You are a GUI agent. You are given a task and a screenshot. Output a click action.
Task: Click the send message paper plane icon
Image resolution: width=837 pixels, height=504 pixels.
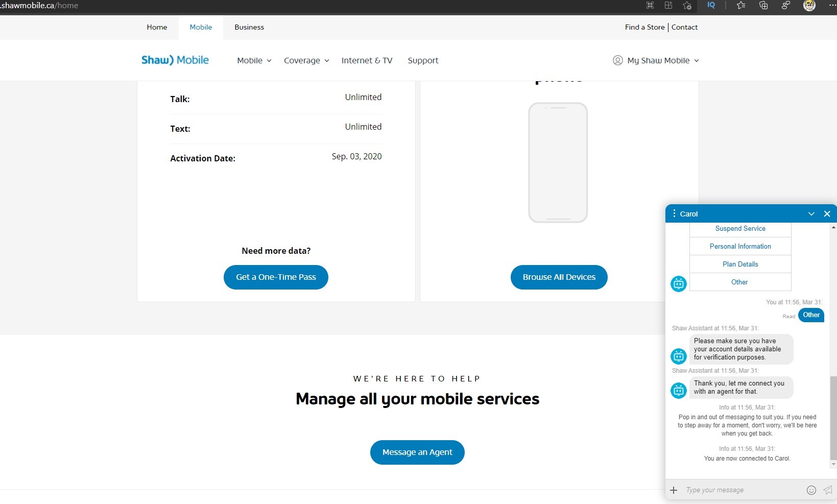pos(827,490)
